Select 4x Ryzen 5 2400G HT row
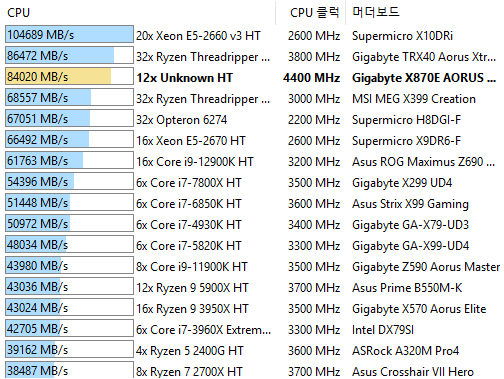Viewport: 504px width, 379px height. point(190,351)
